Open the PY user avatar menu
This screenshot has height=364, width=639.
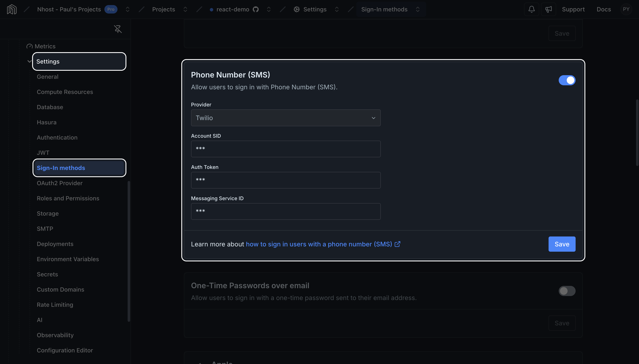click(x=626, y=9)
